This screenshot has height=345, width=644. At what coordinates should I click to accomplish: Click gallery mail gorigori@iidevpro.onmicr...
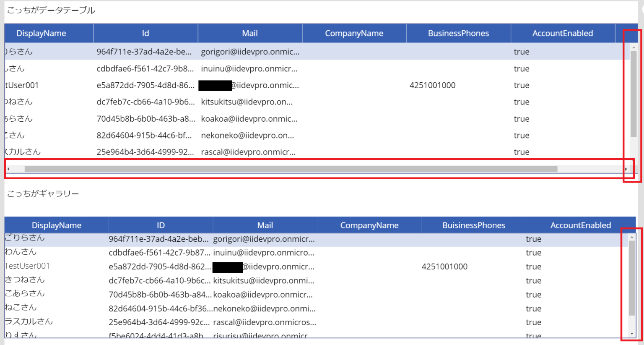(264, 239)
